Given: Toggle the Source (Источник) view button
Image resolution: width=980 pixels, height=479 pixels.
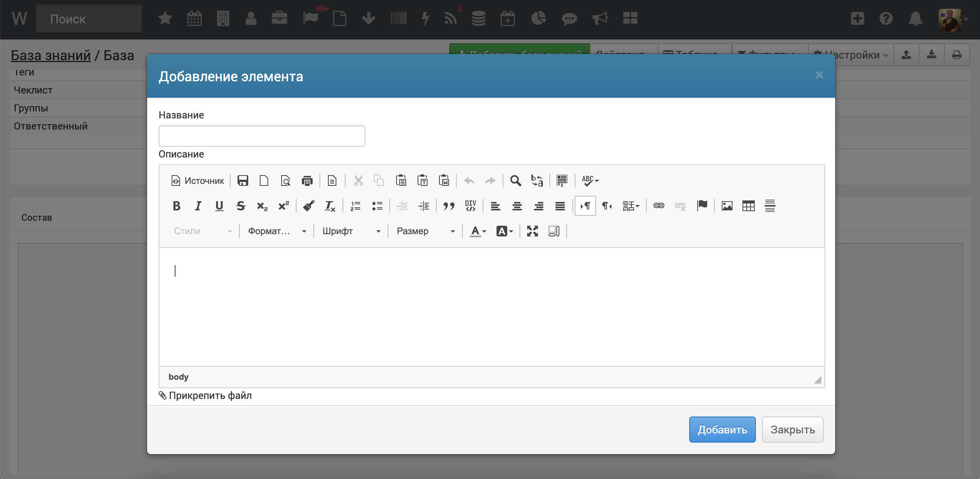Looking at the screenshot, I should pos(198,180).
